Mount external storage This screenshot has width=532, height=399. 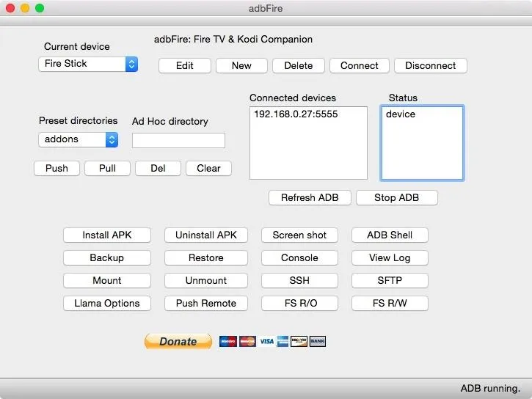tap(107, 280)
